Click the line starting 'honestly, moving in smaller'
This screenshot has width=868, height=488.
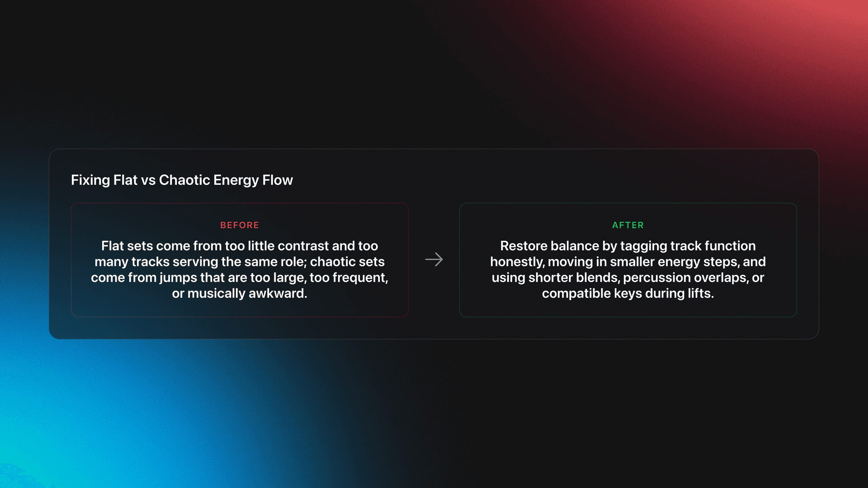click(x=627, y=262)
